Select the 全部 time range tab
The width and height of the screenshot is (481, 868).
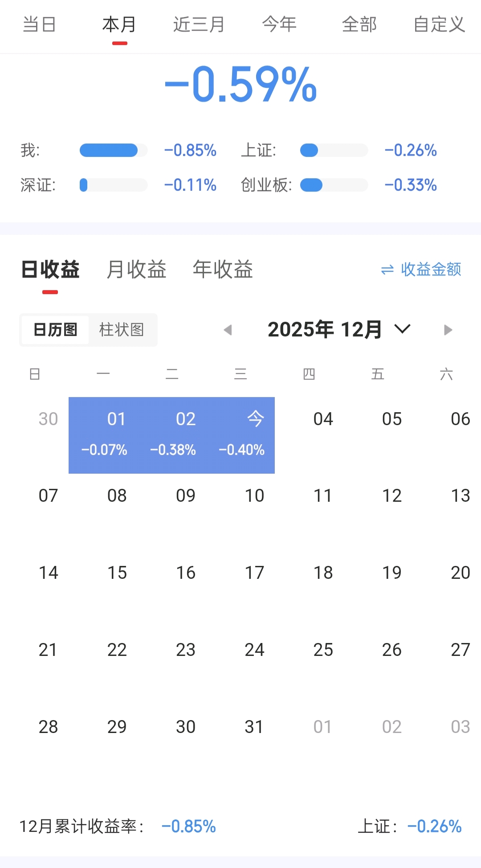click(x=359, y=25)
